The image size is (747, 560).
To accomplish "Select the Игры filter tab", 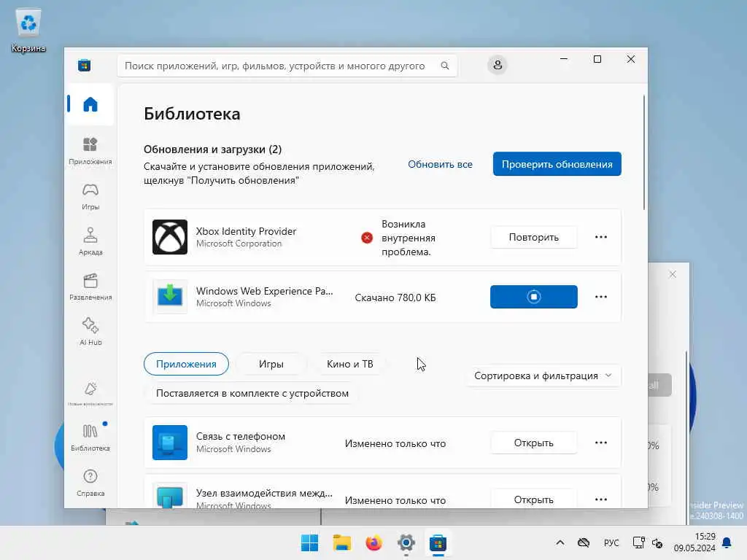I will (x=271, y=364).
